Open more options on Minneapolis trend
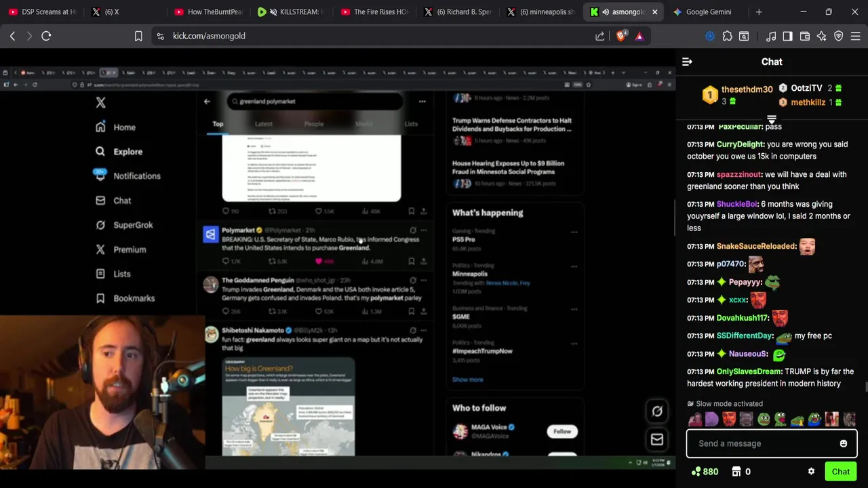This screenshot has width=868, height=488. coord(574,266)
